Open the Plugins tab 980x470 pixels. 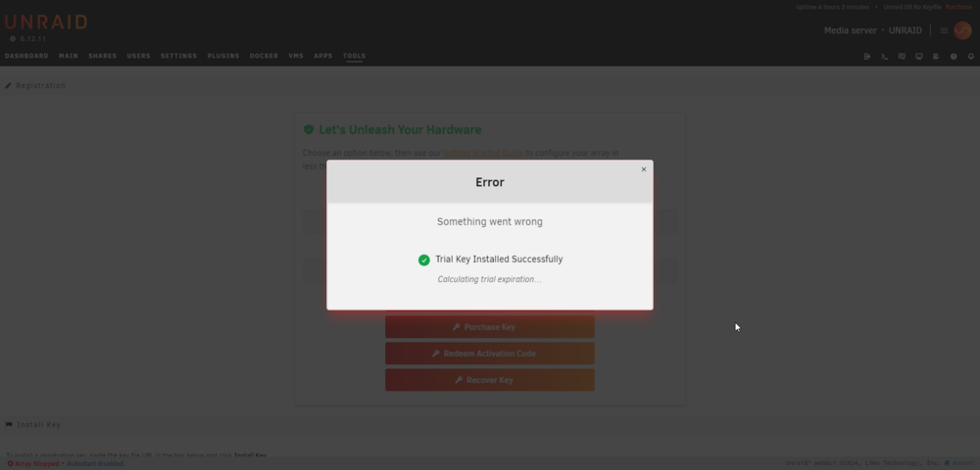coord(223,56)
